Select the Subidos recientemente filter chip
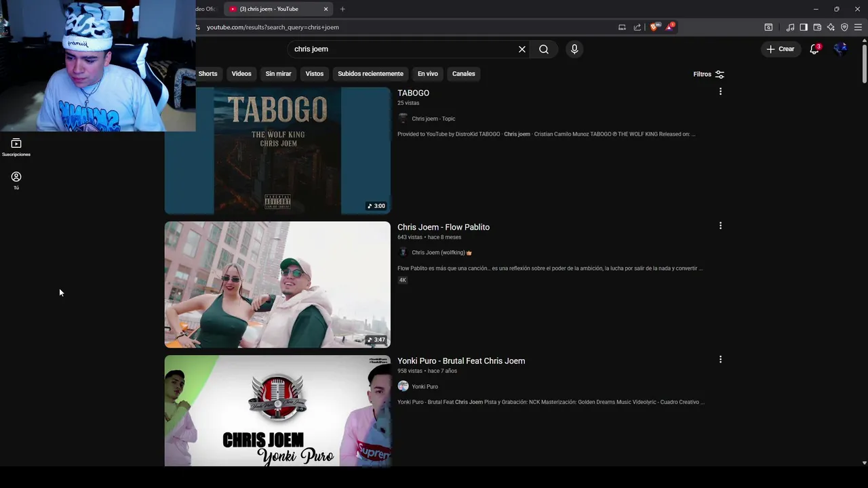868x488 pixels. (x=370, y=73)
